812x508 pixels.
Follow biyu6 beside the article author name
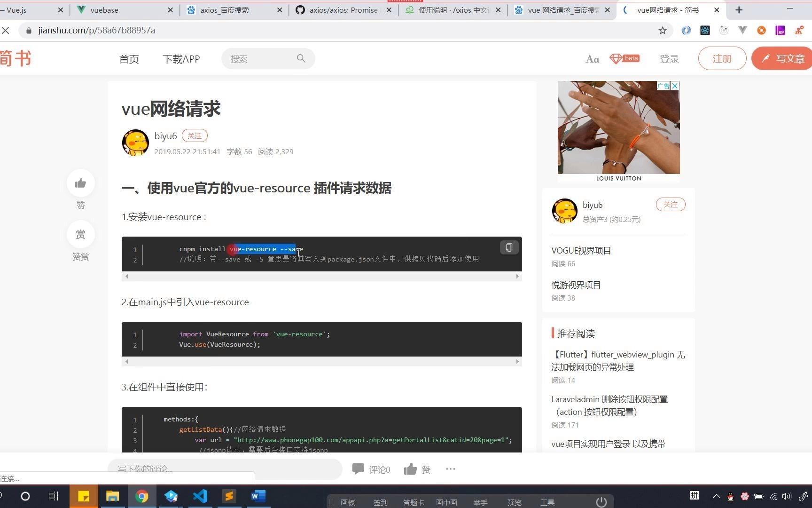pyautogui.click(x=195, y=135)
